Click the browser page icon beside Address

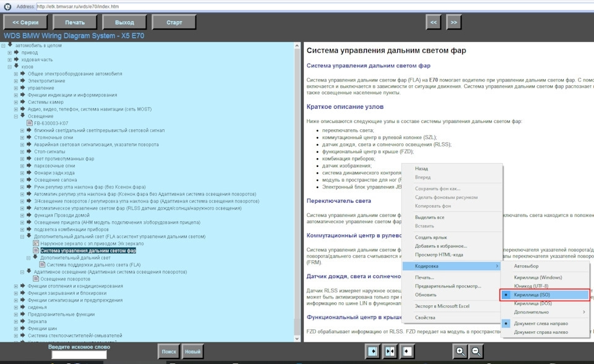click(x=7, y=6)
